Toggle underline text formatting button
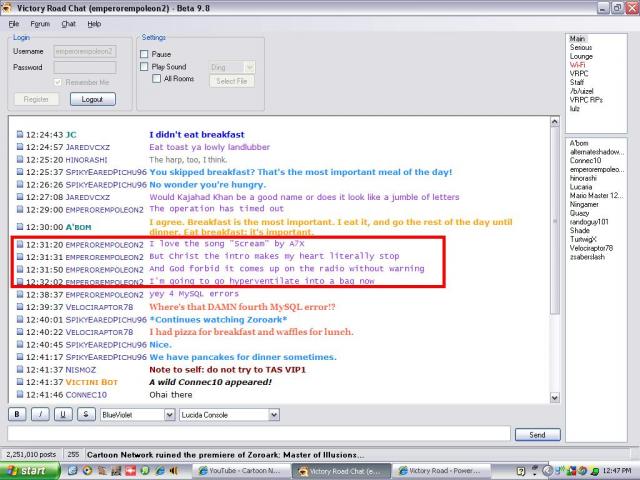 coord(63,413)
